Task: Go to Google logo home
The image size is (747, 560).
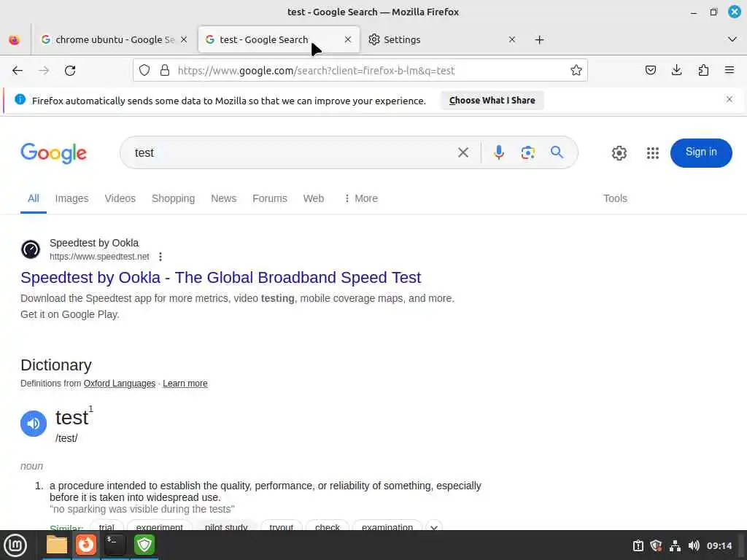Action: tap(54, 153)
